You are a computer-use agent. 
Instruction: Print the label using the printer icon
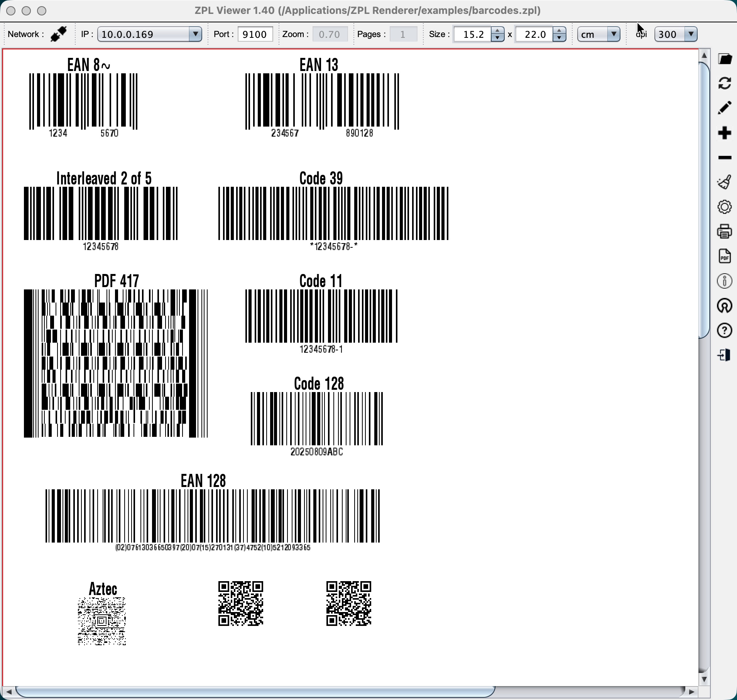coord(725,232)
